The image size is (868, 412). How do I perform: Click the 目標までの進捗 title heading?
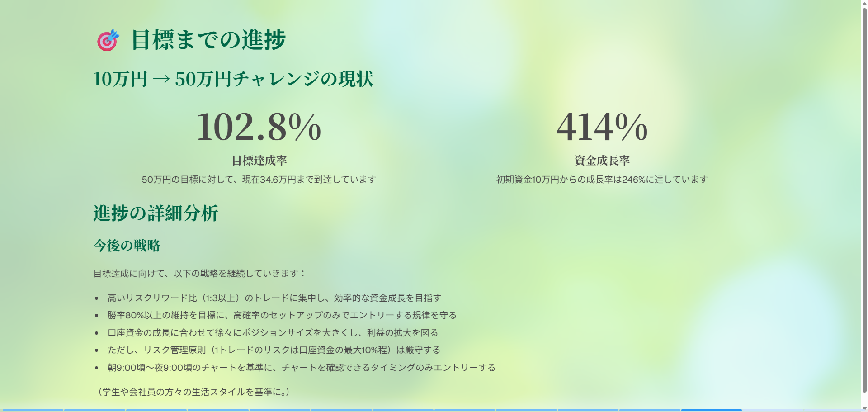click(x=208, y=40)
